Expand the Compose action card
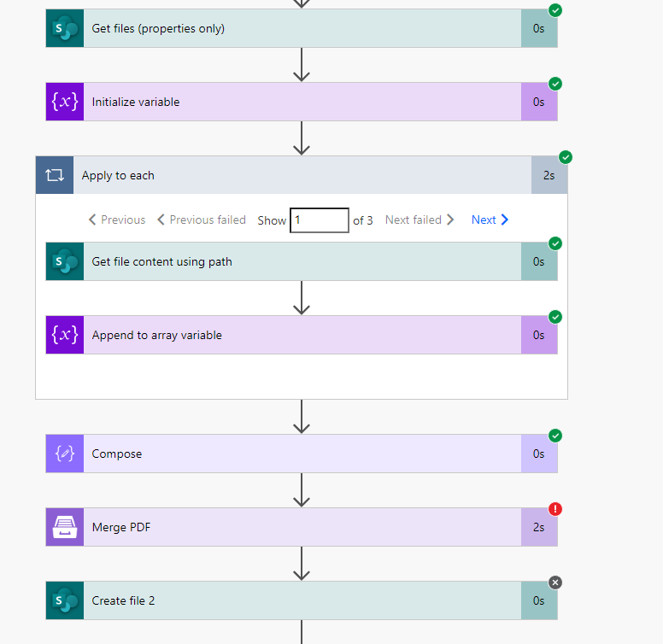 pyautogui.click(x=299, y=454)
